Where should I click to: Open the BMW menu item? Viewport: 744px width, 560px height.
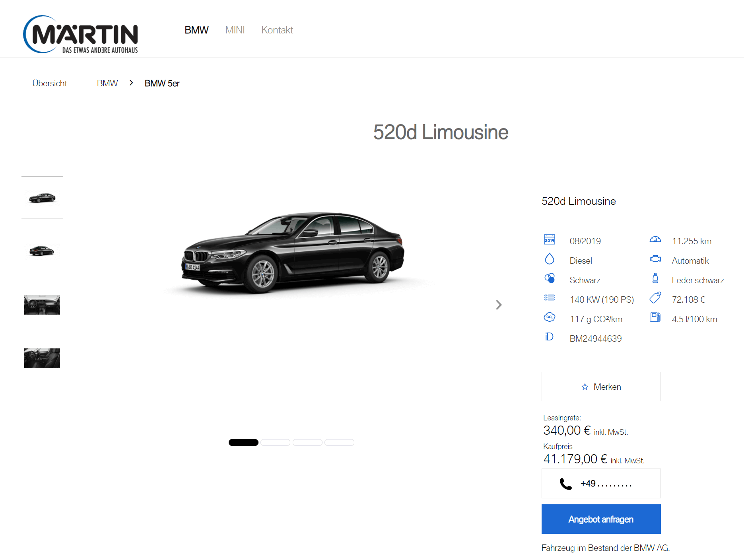[196, 30]
